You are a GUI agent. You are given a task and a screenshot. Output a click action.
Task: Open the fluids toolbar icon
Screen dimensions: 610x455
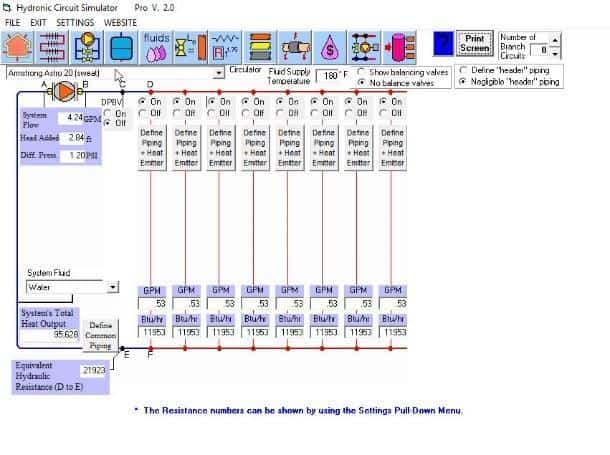pyautogui.click(x=156, y=46)
